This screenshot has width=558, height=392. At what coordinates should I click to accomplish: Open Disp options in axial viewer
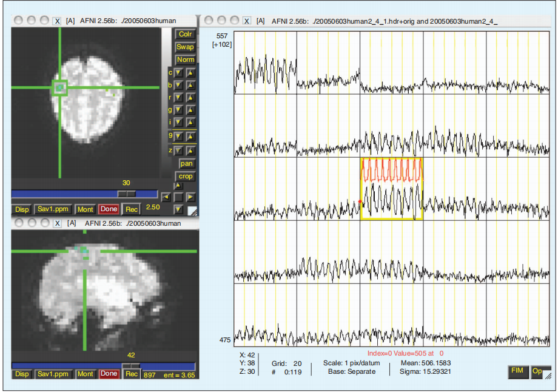point(22,209)
